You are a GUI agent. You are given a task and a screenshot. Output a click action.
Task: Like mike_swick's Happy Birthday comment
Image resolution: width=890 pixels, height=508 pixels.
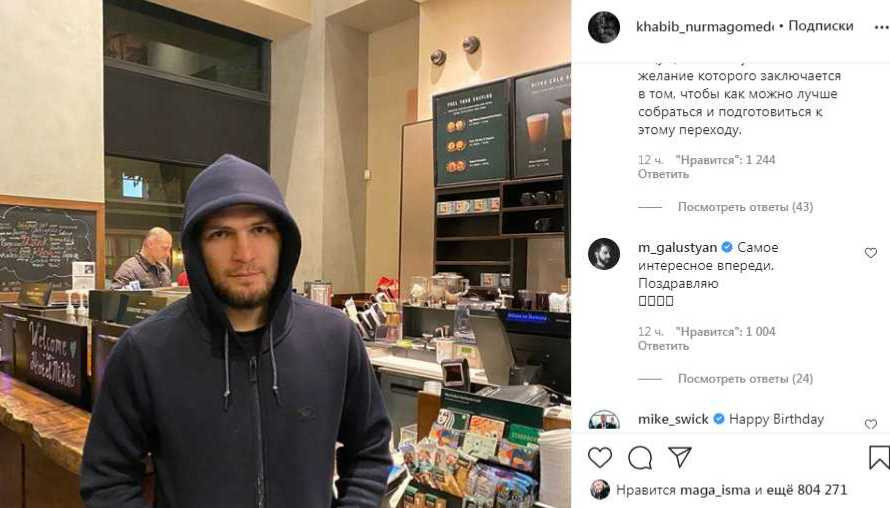[871, 424]
